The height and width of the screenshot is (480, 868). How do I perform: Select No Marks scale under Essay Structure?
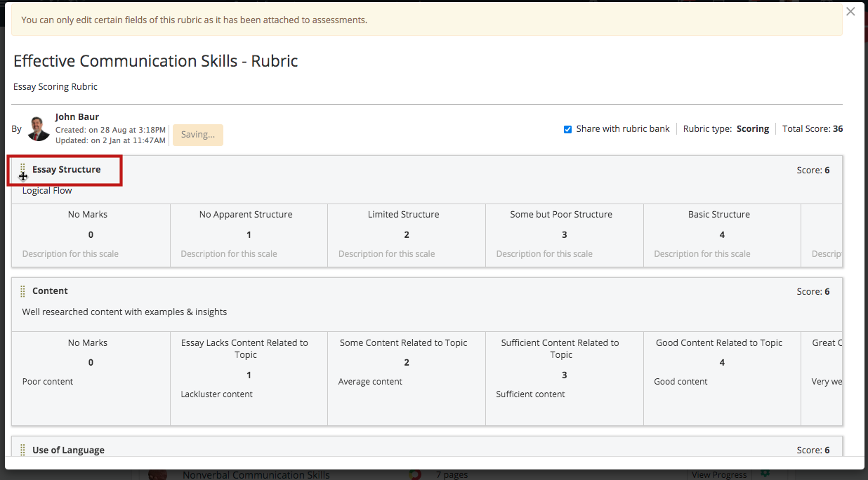[88, 215]
